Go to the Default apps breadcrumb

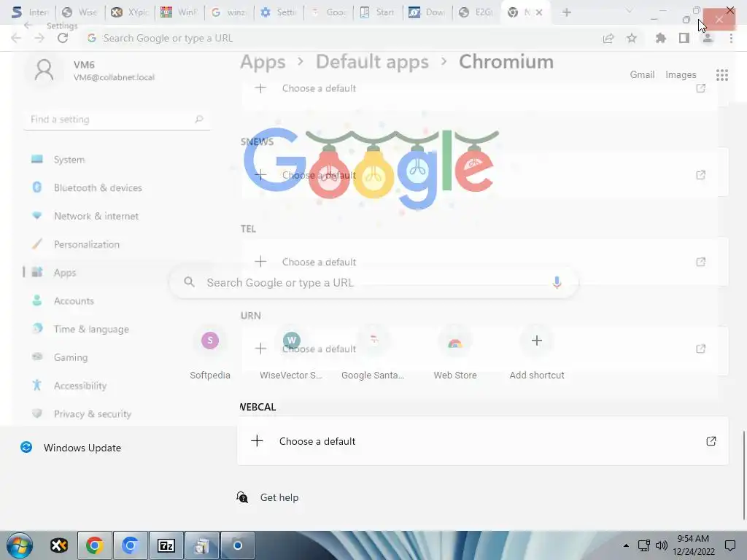pyautogui.click(x=372, y=62)
